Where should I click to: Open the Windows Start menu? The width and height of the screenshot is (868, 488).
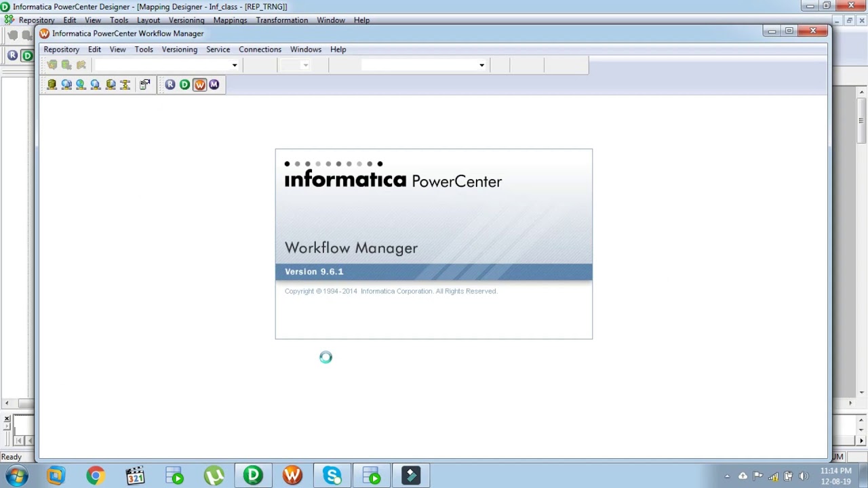tap(17, 476)
